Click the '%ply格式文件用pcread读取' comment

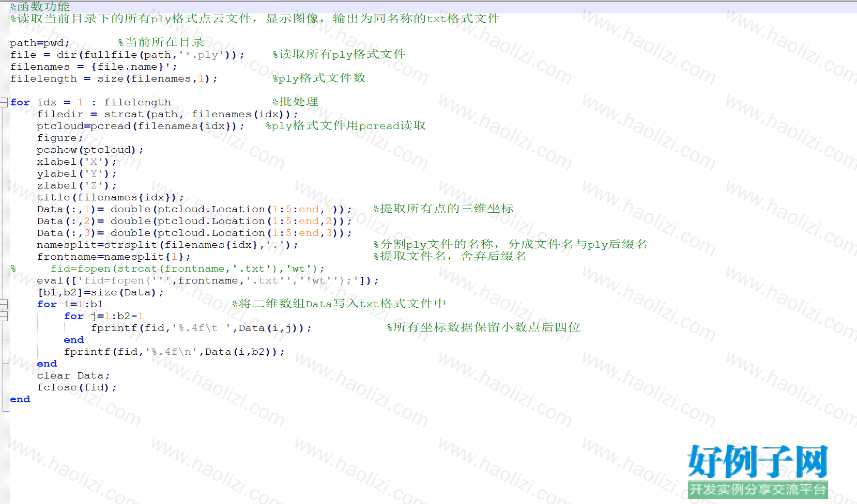click(346, 125)
